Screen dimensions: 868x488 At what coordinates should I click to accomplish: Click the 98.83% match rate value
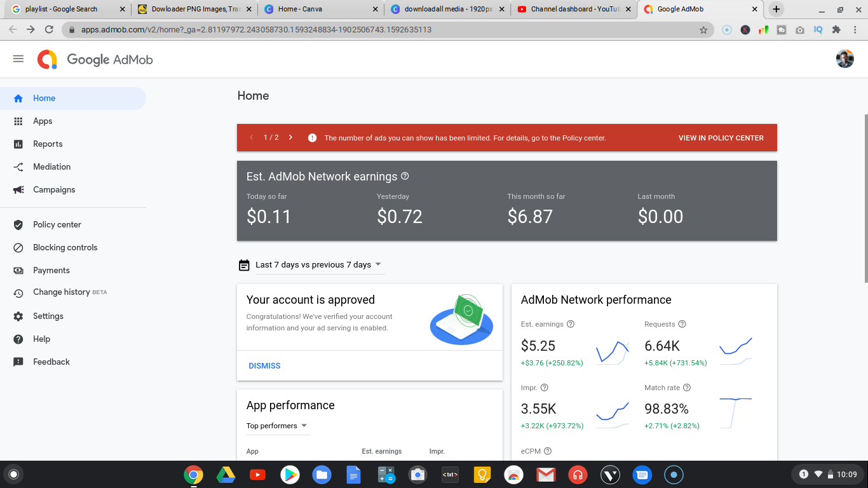pyautogui.click(x=667, y=409)
